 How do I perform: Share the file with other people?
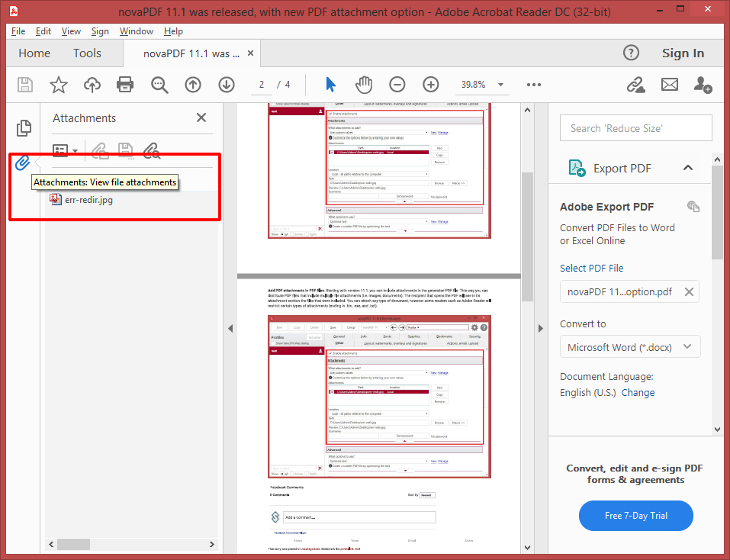coord(703,85)
